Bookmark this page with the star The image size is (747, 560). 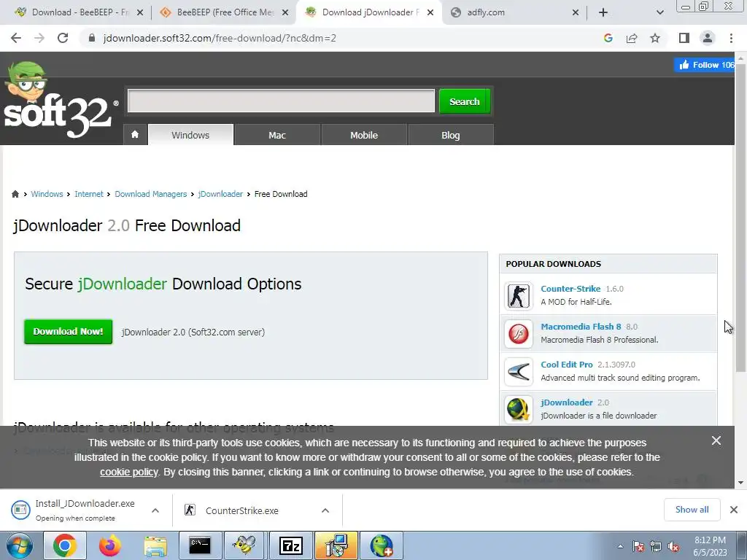[655, 38]
